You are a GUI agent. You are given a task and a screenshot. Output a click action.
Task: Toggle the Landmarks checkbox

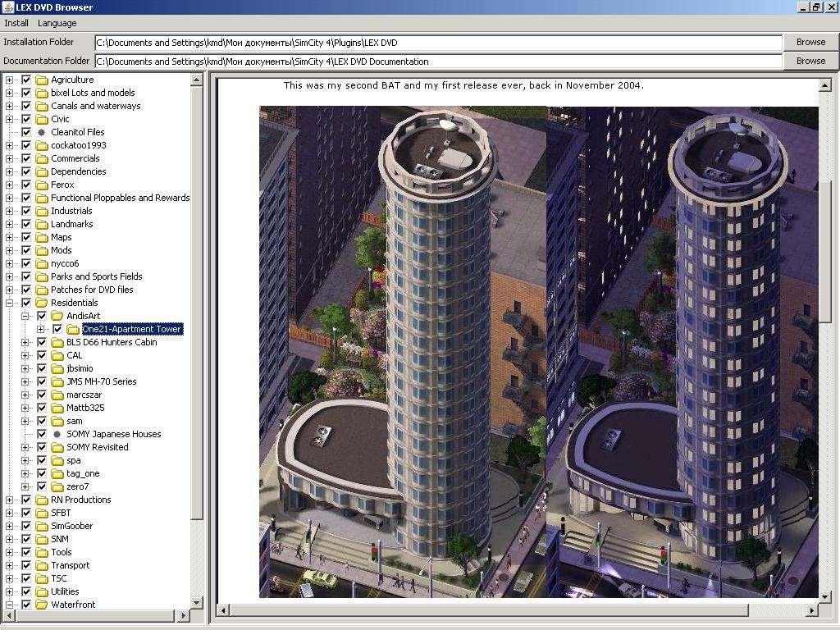(x=25, y=224)
